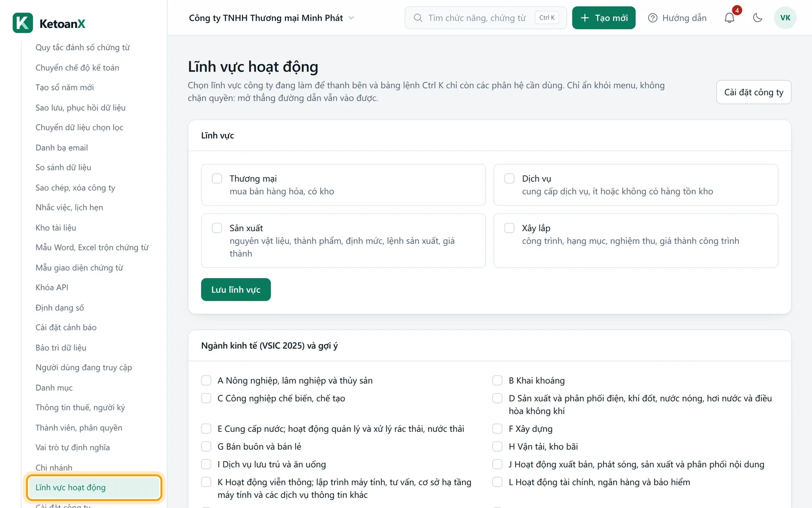The image size is (812, 508).
Task: Tick L Hoạt động tài chính checkbox
Action: [497, 482]
